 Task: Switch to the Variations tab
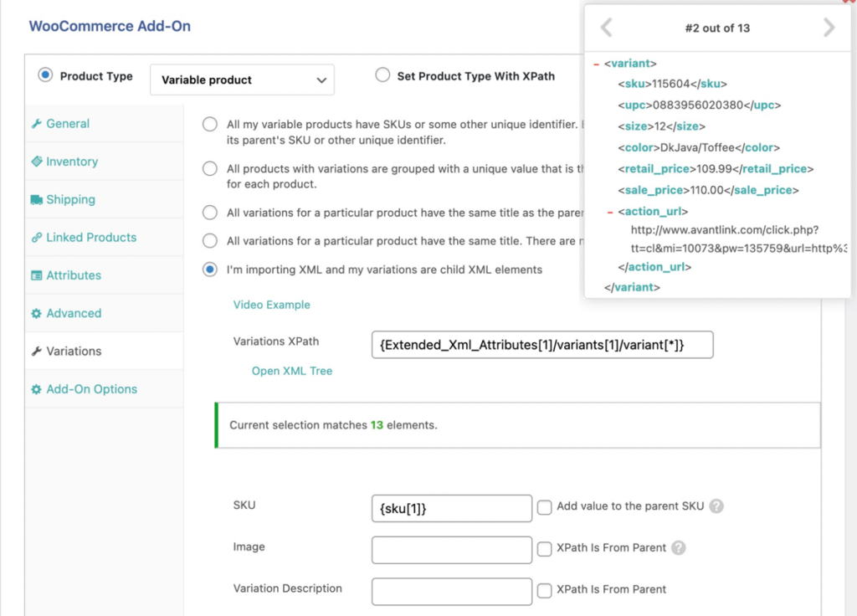[x=105, y=351]
